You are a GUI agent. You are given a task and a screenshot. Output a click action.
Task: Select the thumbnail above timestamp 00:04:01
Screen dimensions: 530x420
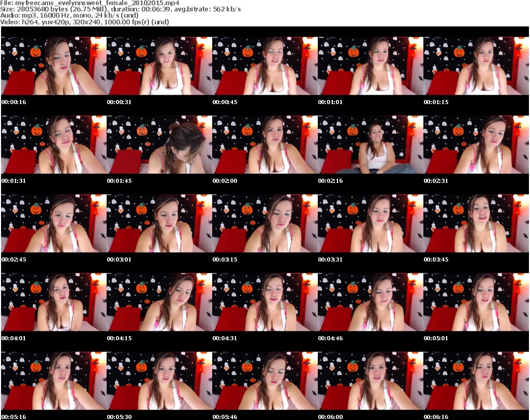coord(54,302)
